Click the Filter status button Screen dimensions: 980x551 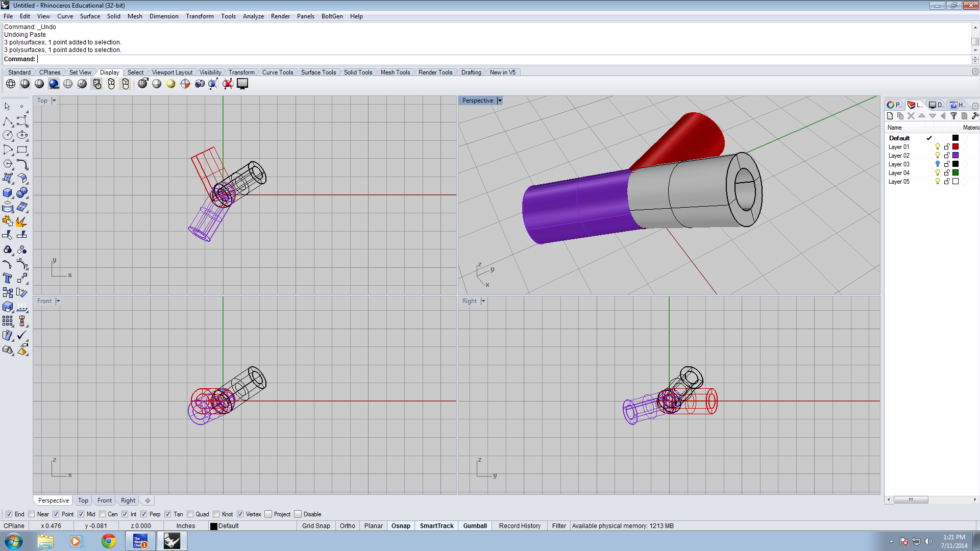(559, 526)
